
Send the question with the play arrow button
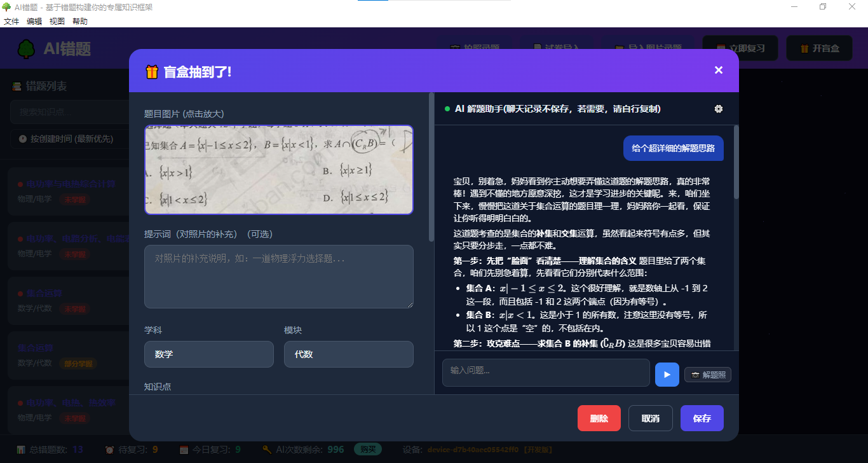(667, 374)
